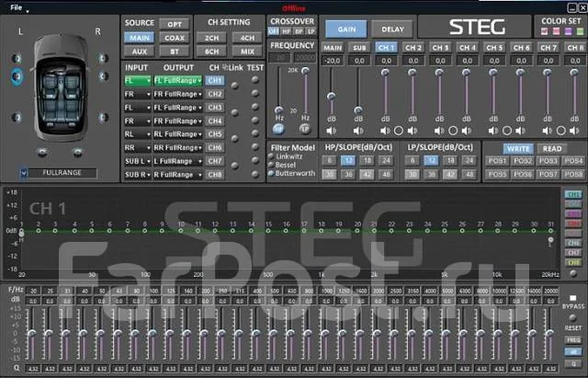Open the RR FullRange output dropdown for CH6
This screenshot has height=378, width=588.
pos(177,148)
